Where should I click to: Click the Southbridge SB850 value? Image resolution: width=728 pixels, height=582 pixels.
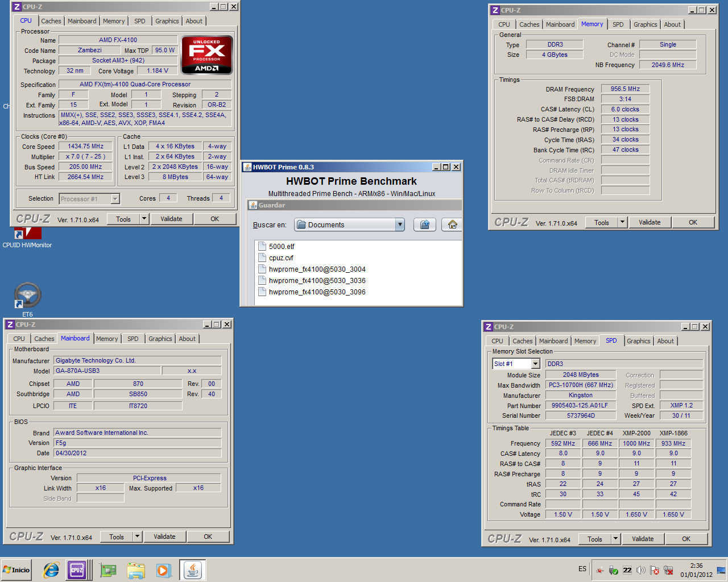coord(138,394)
